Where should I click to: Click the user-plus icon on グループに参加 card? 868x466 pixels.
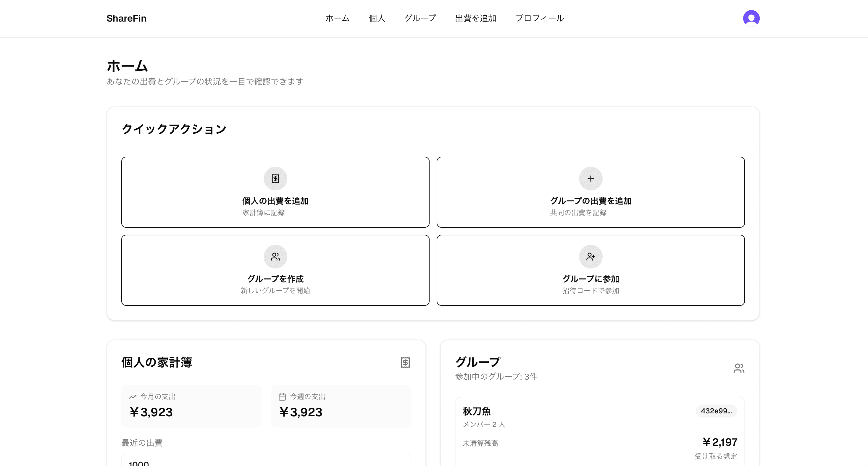(x=590, y=257)
